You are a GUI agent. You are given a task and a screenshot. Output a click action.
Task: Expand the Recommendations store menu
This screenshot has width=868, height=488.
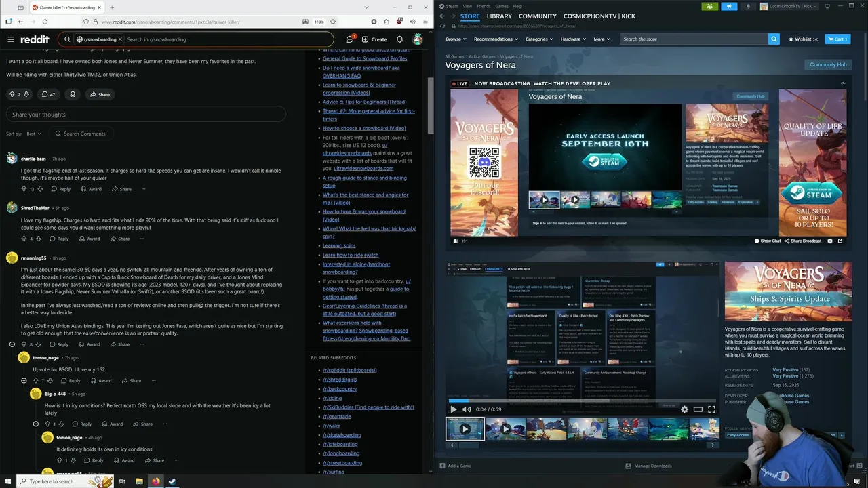[x=496, y=39]
